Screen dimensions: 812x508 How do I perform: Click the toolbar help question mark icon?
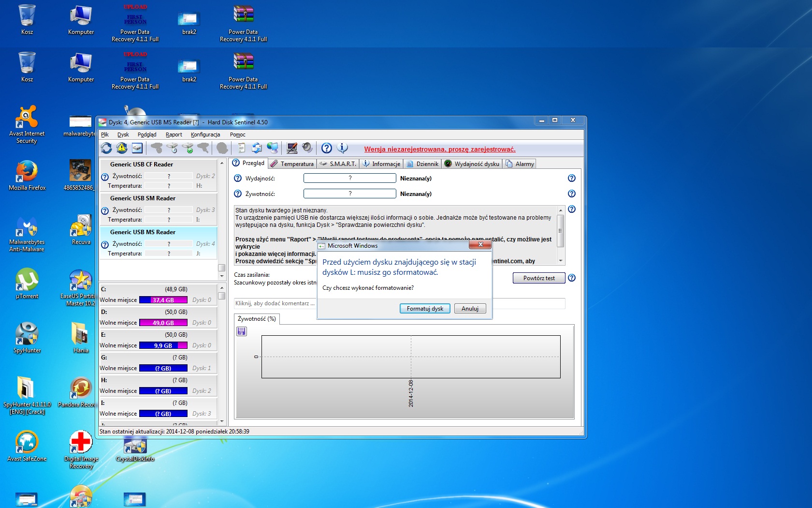coord(327,148)
